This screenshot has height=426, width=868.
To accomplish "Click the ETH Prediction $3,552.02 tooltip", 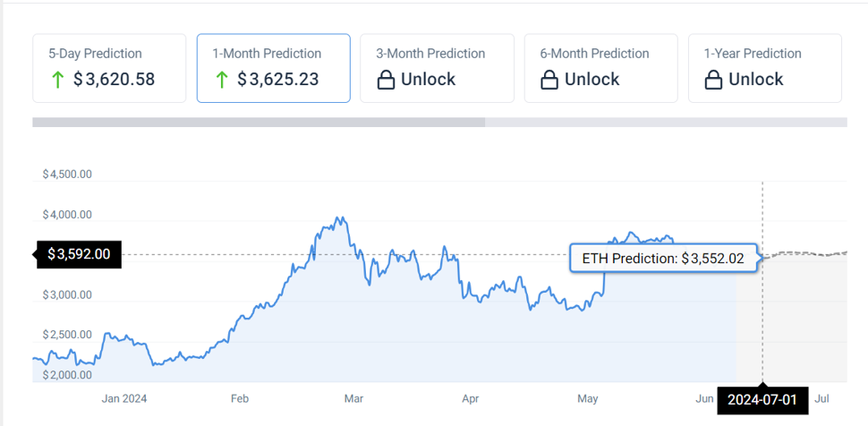I will pyautogui.click(x=663, y=259).
